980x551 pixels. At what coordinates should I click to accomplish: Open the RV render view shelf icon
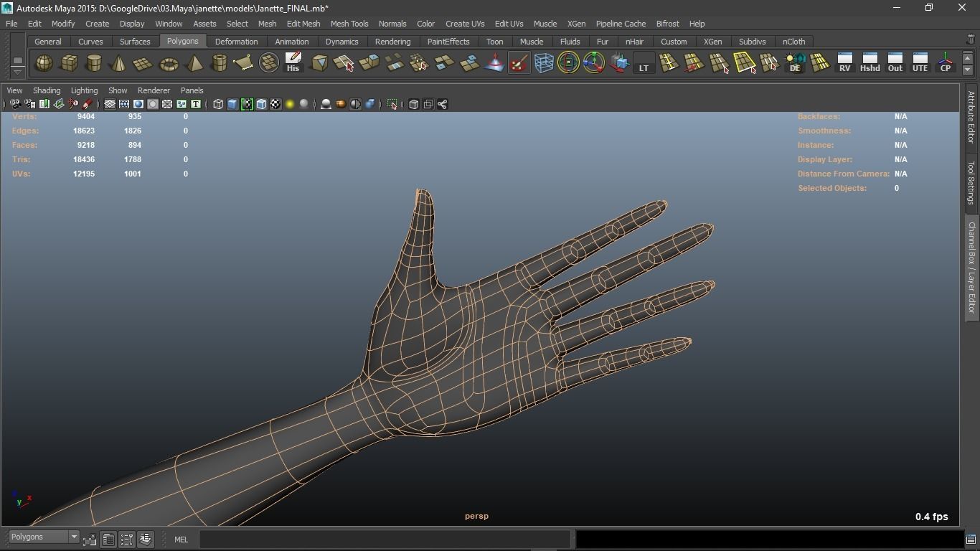click(844, 63)
